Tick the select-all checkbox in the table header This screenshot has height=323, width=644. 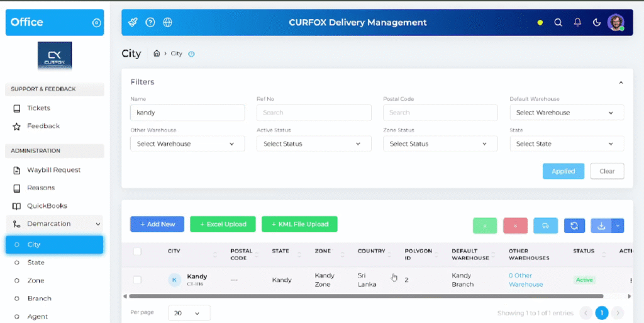coord(137,251)
